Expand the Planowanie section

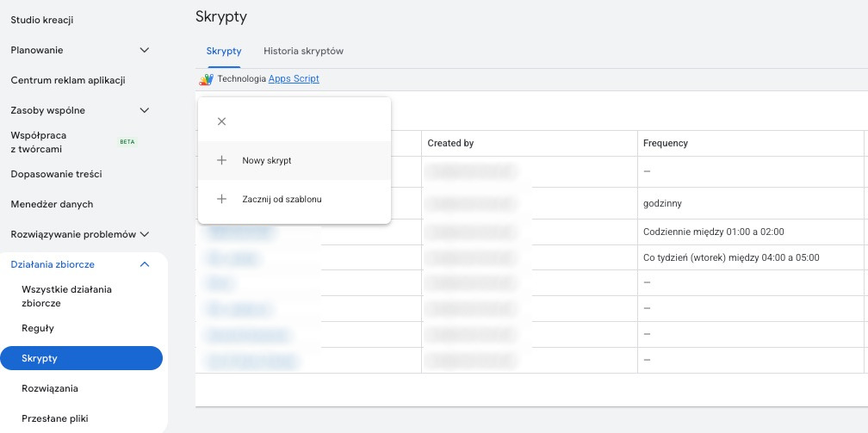[145, 50]
